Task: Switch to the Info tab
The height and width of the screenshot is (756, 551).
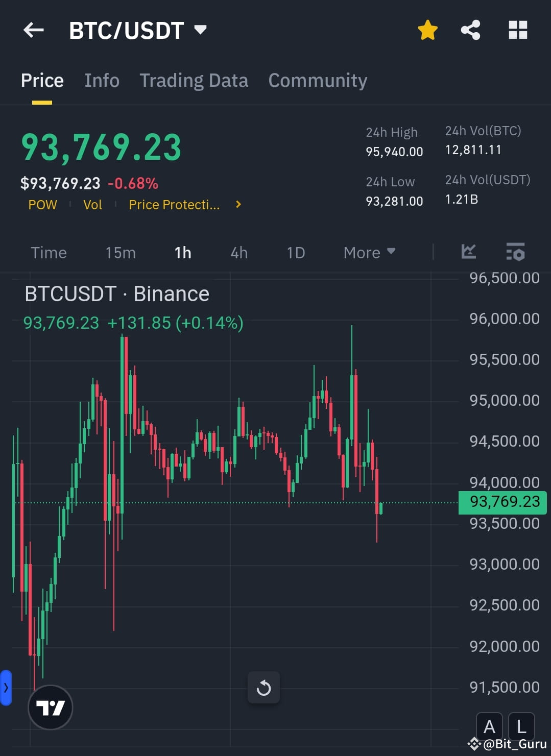Action: pos(102,80)
